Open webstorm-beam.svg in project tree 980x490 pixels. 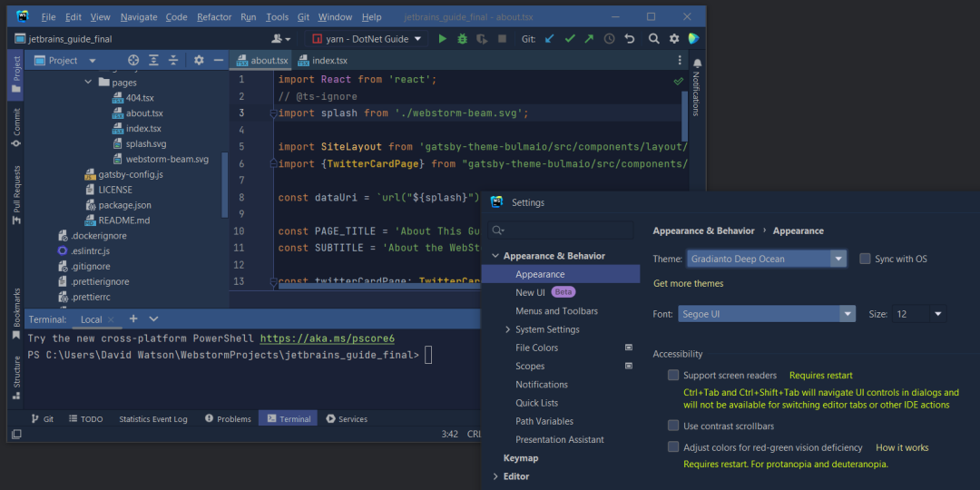point(167,159)
